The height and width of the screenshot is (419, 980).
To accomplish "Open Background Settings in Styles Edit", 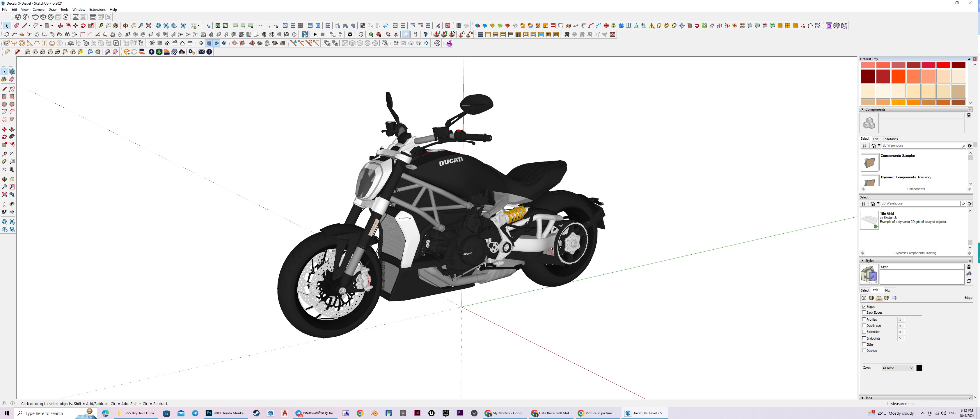I will coord(879,298).
